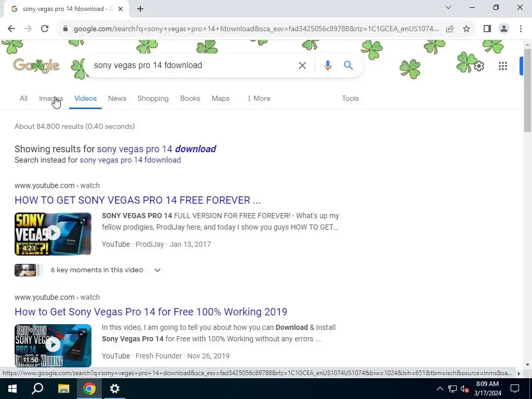Click the address bar URL
532x399 pixels.
256,29
